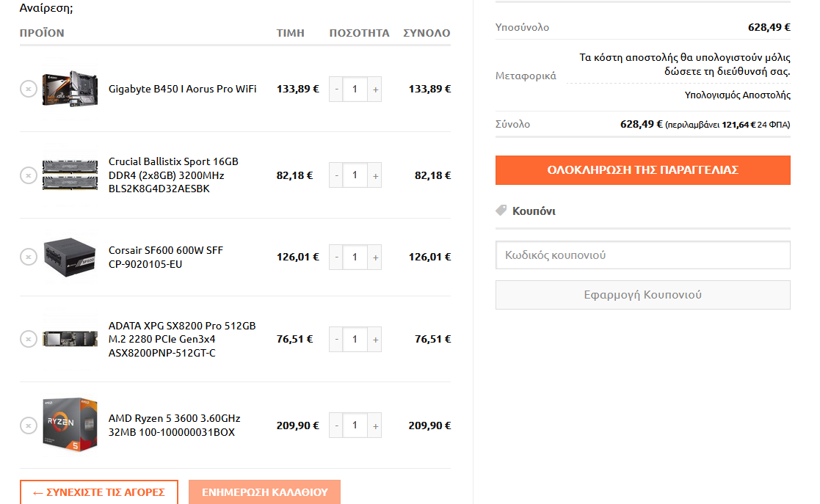This screenshot has width=820, height=504.
Task: Increase quantity of ADATA XPG SSD
Action: [x=375, y=340]
